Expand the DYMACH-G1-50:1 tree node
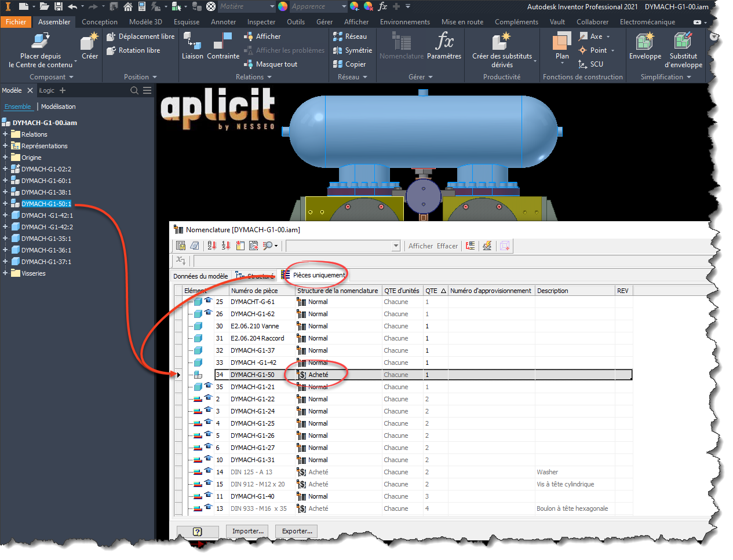Screen dimensions: 733x560 5,204
